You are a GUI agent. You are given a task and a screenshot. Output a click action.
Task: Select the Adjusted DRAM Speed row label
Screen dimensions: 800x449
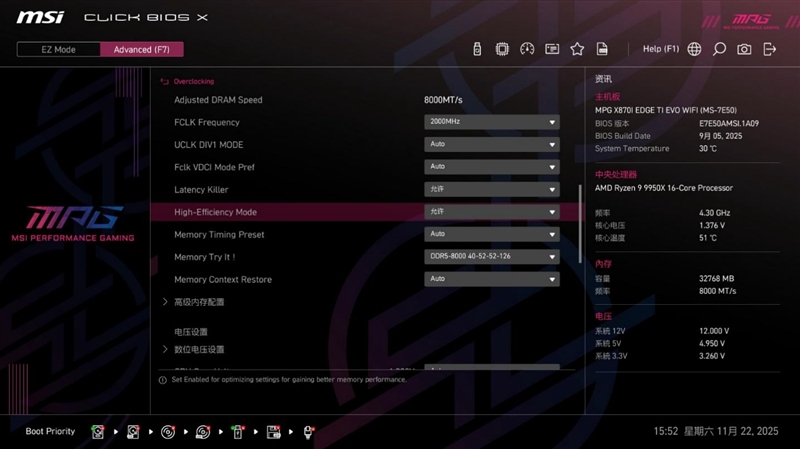(x=218, y=100)
